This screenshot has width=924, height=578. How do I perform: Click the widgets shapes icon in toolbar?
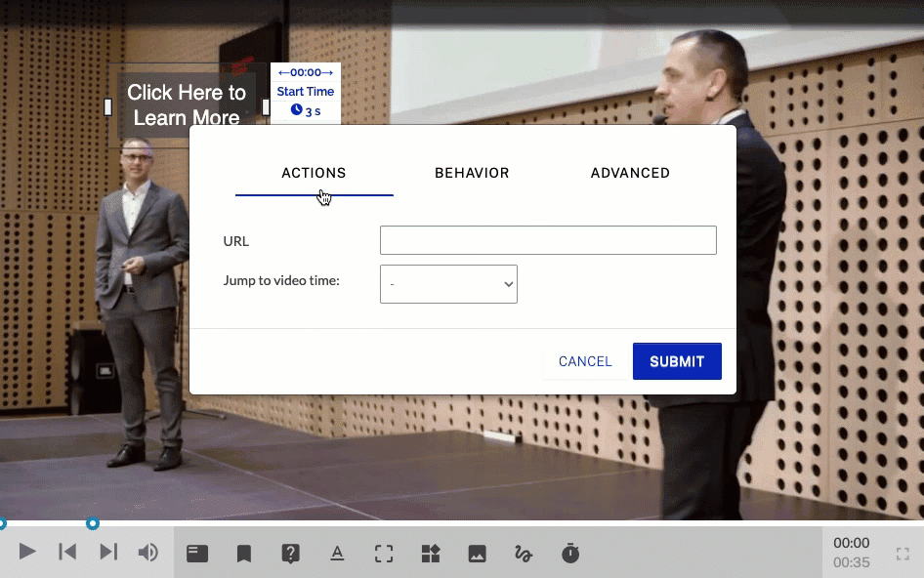click(x=431, y=554)
